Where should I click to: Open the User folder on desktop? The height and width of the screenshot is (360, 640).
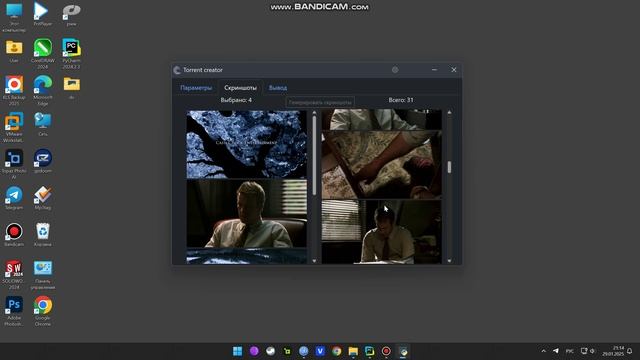pos(14,51)
